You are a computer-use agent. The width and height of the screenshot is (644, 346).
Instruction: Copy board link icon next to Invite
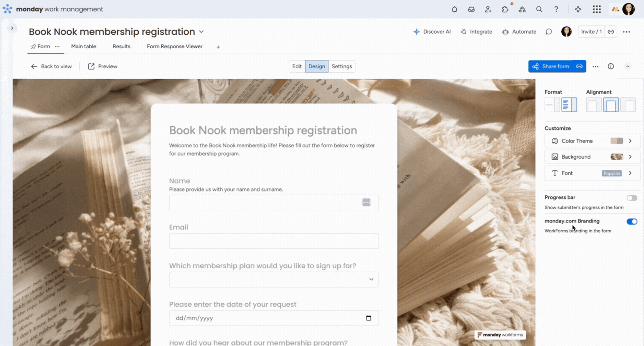(611, 32)
